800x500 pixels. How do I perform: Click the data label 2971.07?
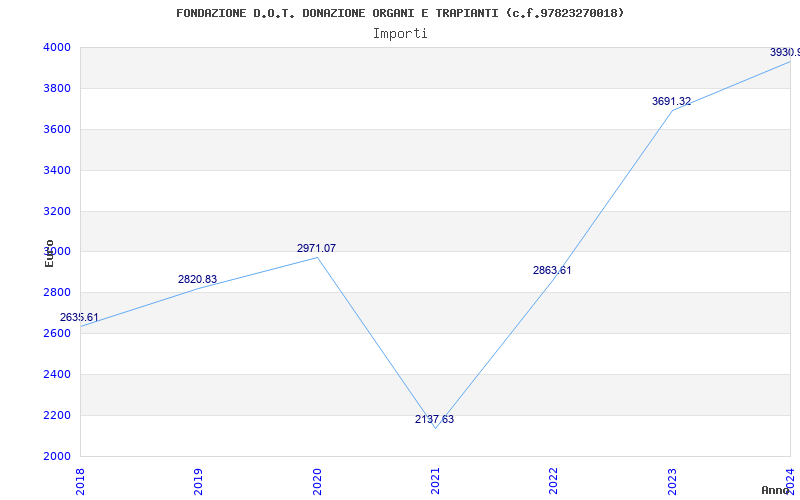[x=316, y=248]
